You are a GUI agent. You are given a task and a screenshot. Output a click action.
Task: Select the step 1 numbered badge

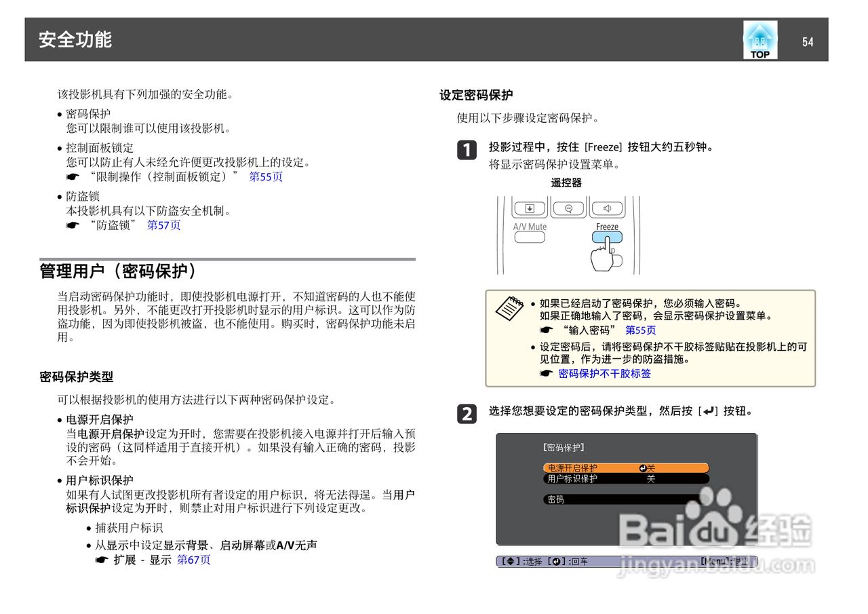pos(467,150)
